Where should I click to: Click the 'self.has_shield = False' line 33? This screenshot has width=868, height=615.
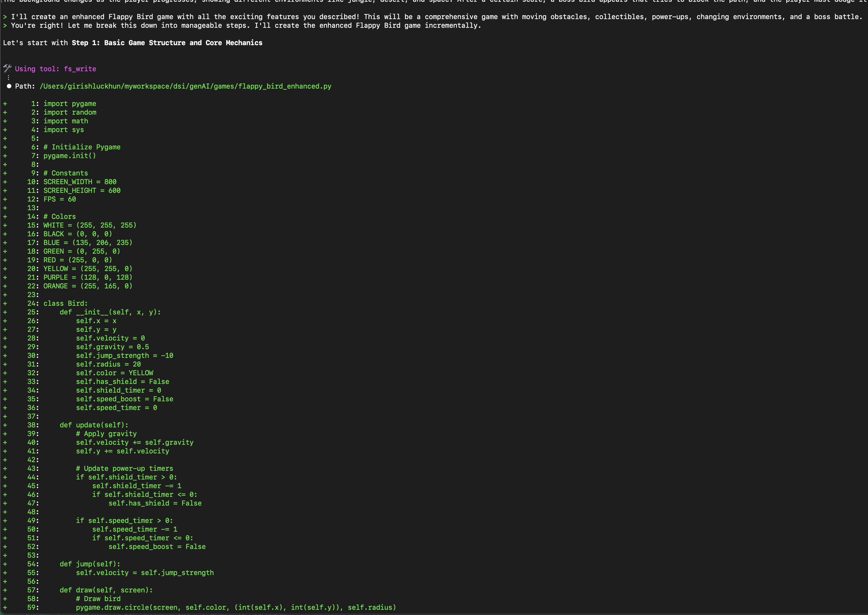122,381
